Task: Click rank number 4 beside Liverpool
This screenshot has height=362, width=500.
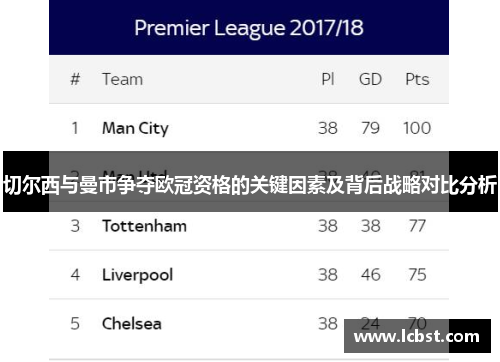Action: pos(75,275)
